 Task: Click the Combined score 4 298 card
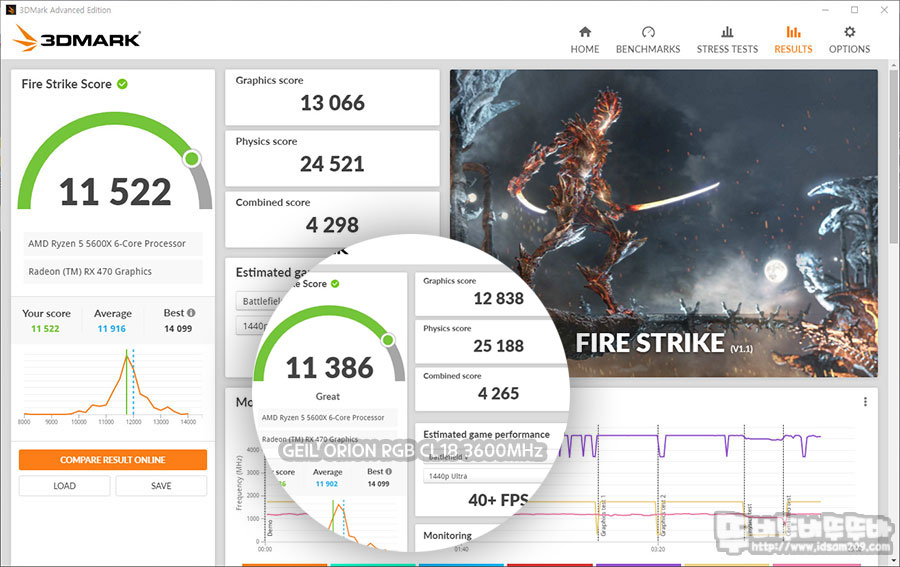[x=332, y=218]
